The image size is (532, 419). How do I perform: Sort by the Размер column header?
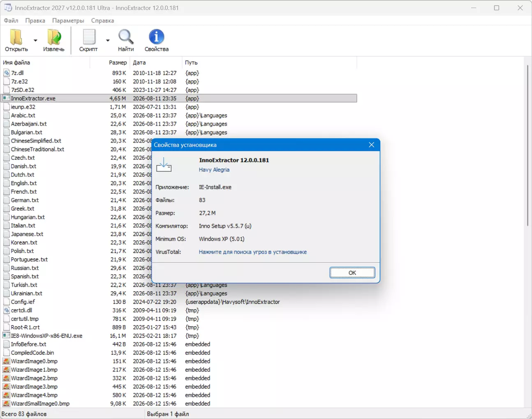[x=110, y=62]
